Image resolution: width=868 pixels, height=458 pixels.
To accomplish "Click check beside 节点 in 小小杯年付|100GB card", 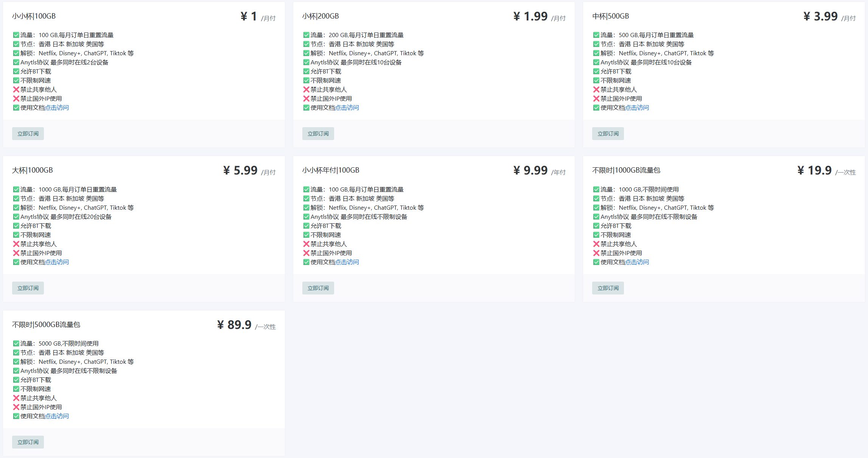I will click(x=306, y=199).
